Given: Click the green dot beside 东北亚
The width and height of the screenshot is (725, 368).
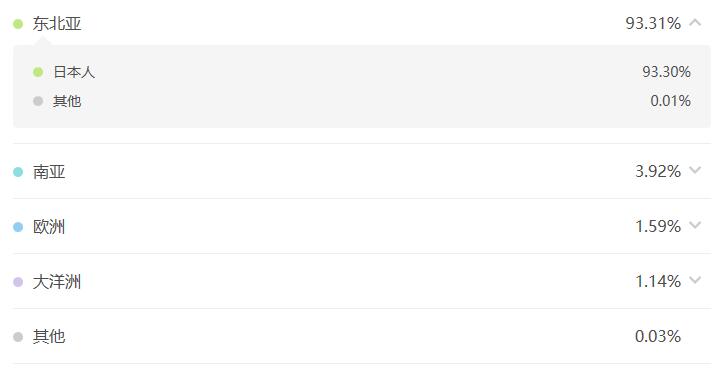Looking at the screenshot, I should [x=18, y=24].
